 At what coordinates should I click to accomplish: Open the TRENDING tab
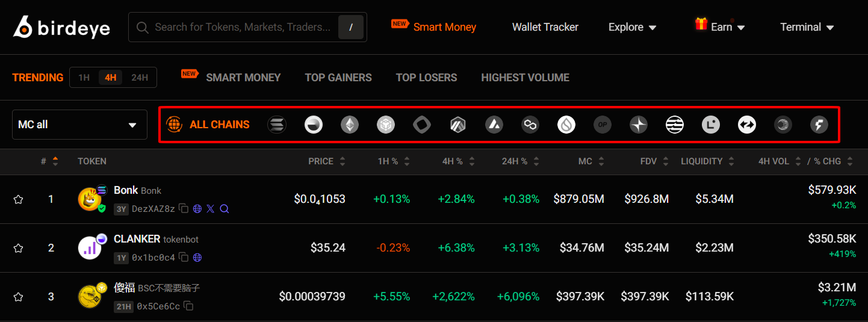(37, 78)
